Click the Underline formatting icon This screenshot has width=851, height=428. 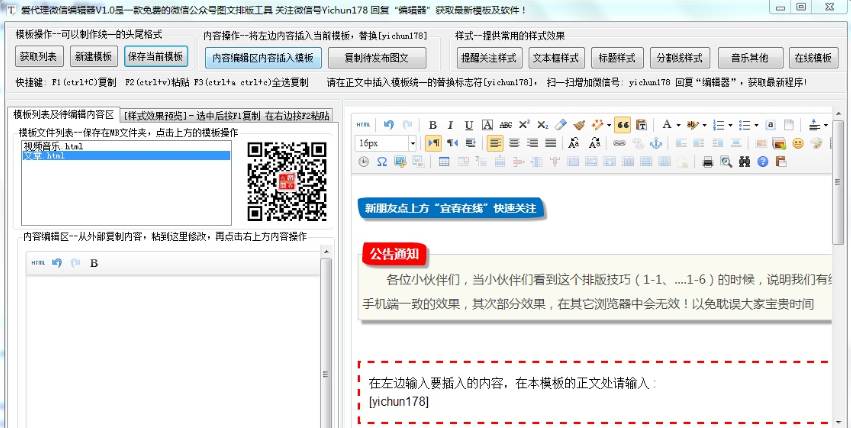point(468,125)
